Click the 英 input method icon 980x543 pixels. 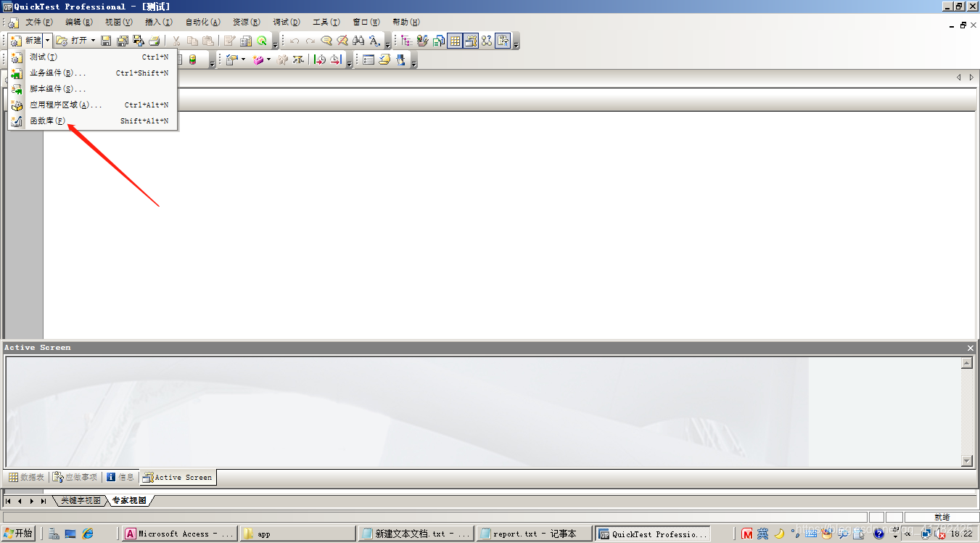coord(763,534)
